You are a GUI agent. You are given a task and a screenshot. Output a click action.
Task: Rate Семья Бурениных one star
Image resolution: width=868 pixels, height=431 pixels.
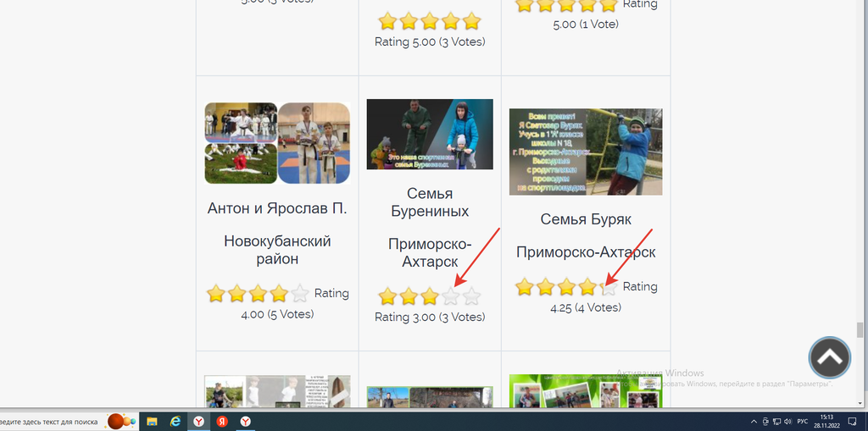click(x=387, y=296)
